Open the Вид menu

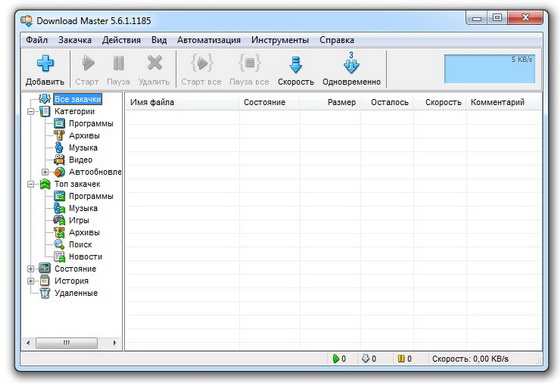pyautogui.click(x=159, y=40)
